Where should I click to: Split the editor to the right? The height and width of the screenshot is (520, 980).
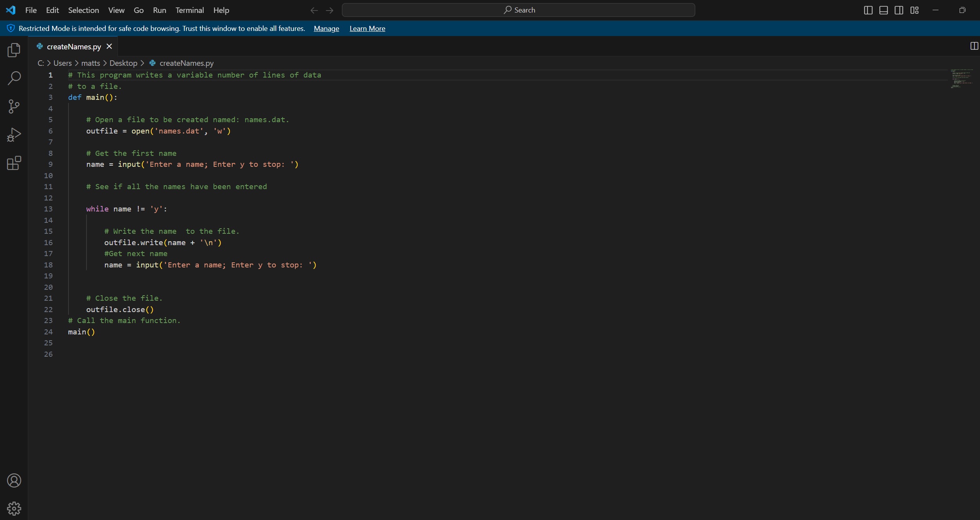coord(974,46)
